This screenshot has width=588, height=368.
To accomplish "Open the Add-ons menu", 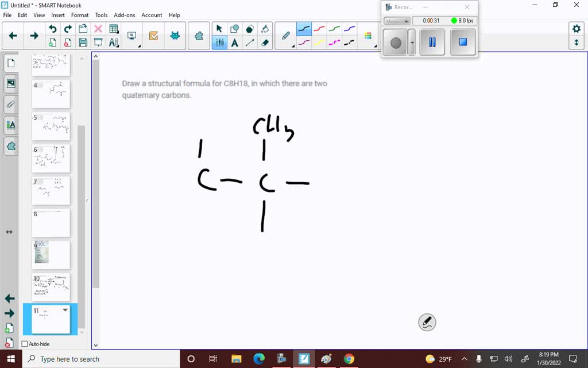I will [126, 15].
